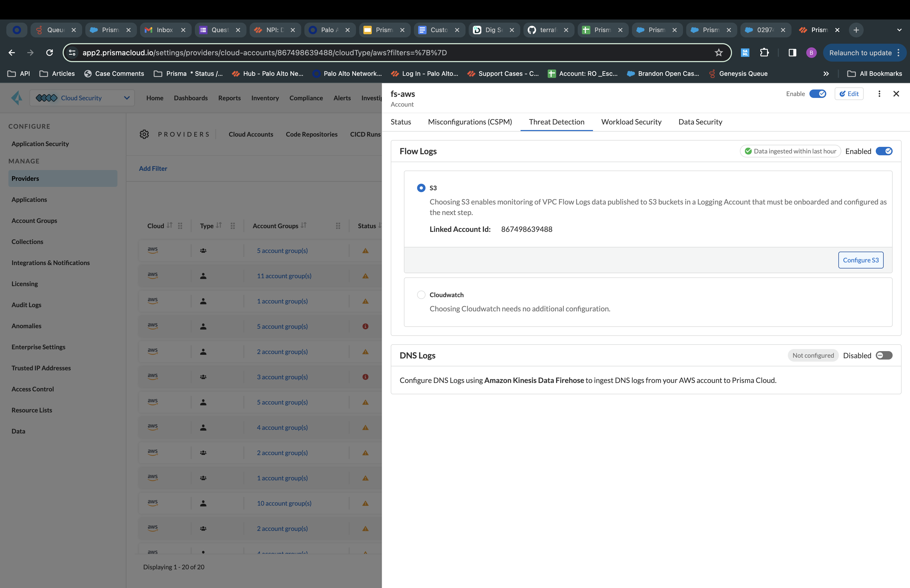Open the three-dot options menu for fs-aws
This screenshot has width=910, height=588.
click(x=879, y=94)
